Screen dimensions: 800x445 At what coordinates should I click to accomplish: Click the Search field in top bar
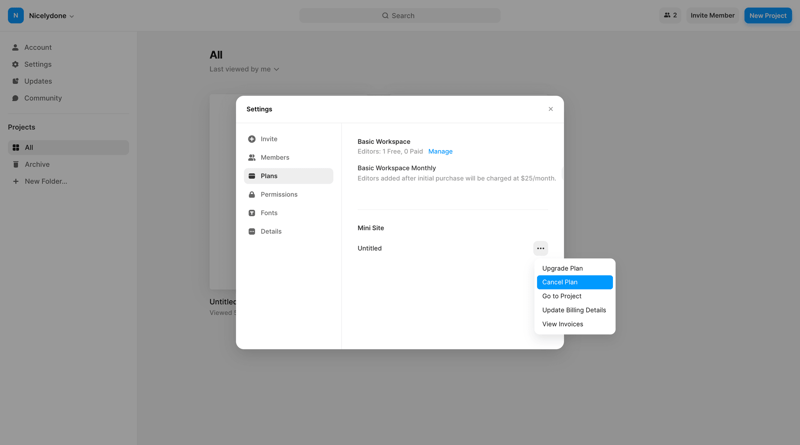coord(399,15)
